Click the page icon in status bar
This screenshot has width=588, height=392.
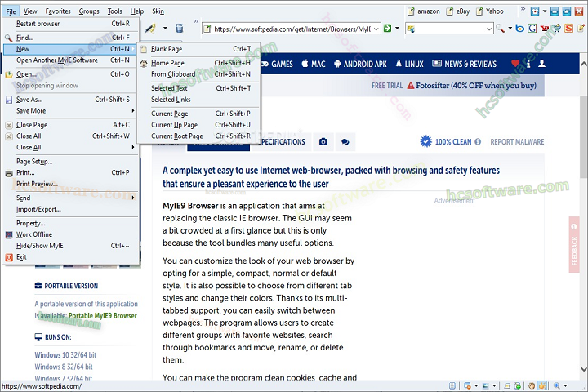pyautogui.click(x=452, y=385)
